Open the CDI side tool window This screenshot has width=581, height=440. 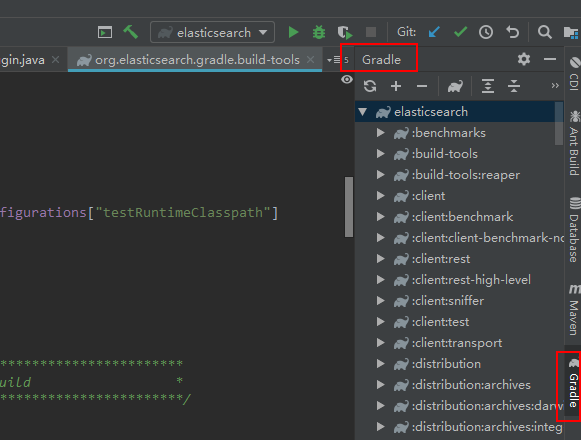(574, 73)
